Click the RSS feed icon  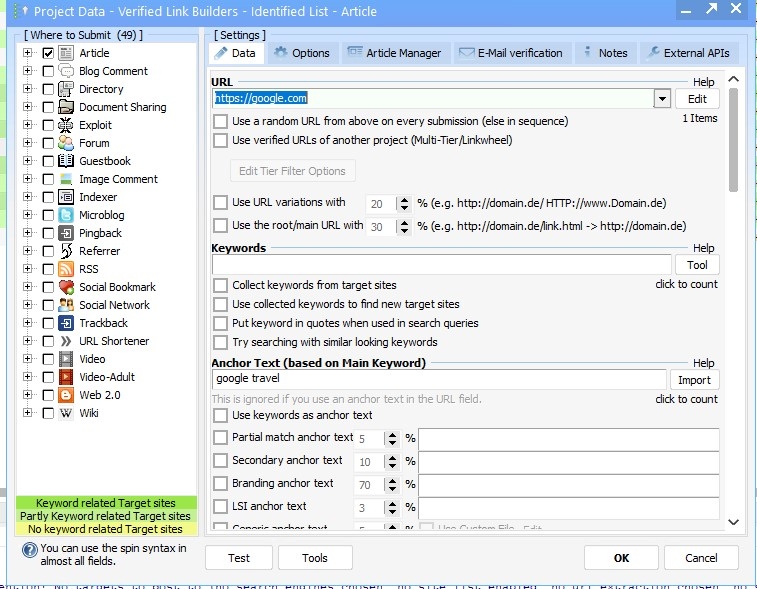click(66, 269)
